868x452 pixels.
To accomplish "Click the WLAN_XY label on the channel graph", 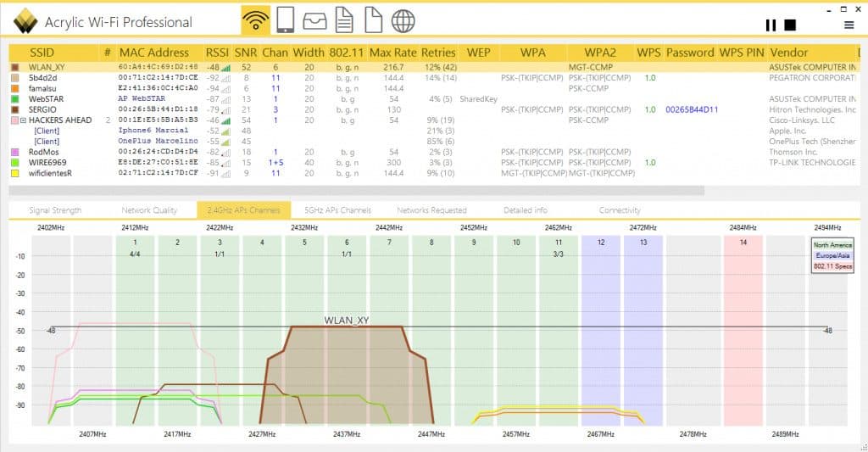I will (x=347, y=321).
